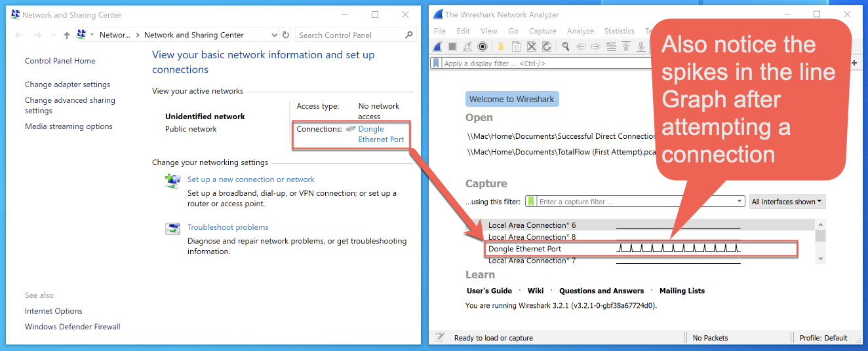This screenshot has height=351, width=868.
Task: Open the Statistics menu in Wireshark
Action: [x=619, y=31]
